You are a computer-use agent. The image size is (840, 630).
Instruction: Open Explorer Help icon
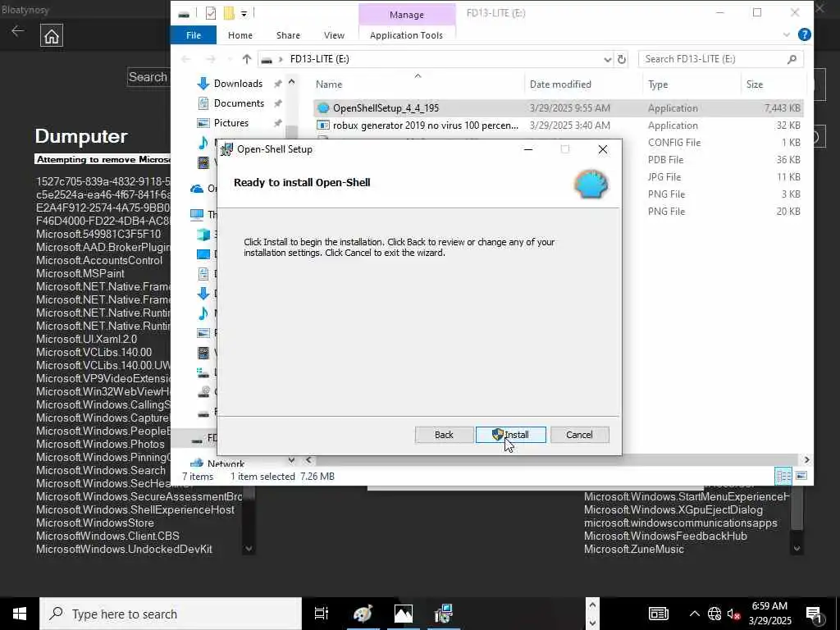tap(804, 34)
